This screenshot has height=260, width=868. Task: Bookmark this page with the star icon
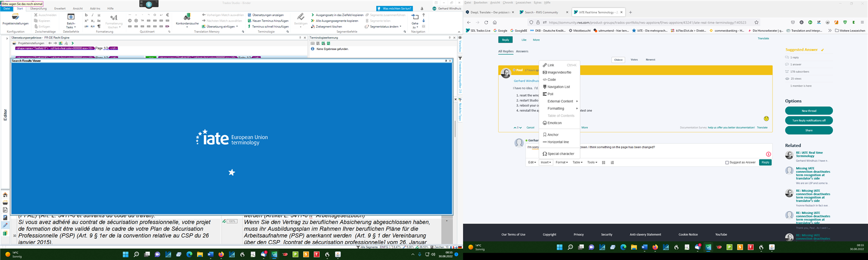coord(756,22)
